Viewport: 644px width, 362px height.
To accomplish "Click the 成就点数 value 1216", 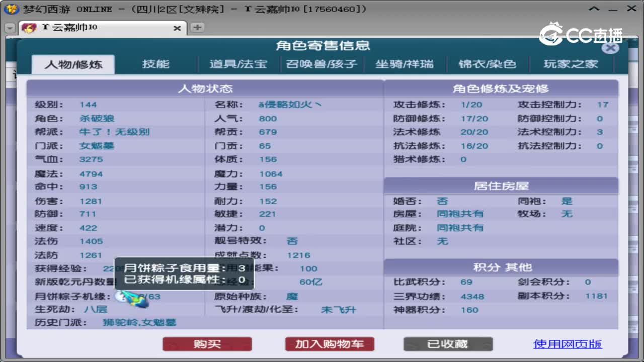I will click(298, 255).
